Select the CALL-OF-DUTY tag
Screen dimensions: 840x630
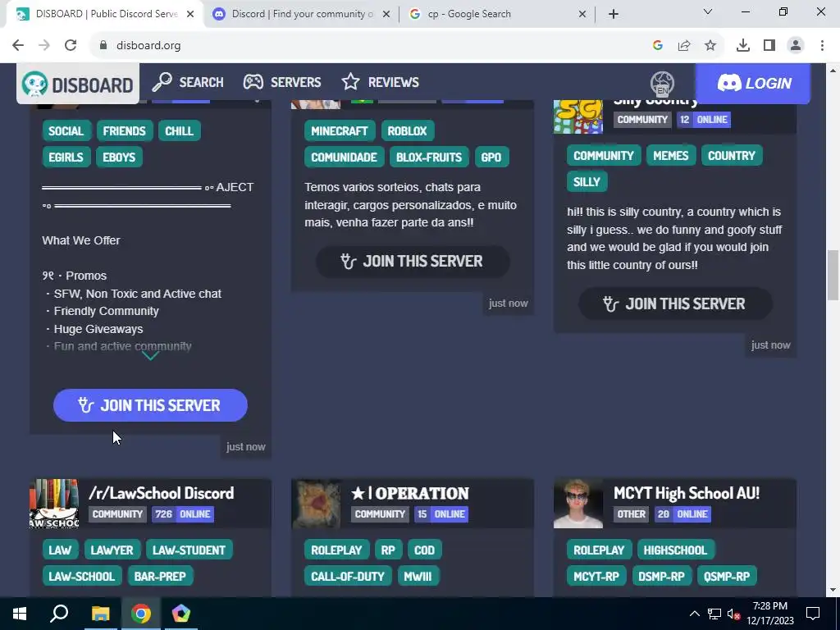(x=348, y=576)
